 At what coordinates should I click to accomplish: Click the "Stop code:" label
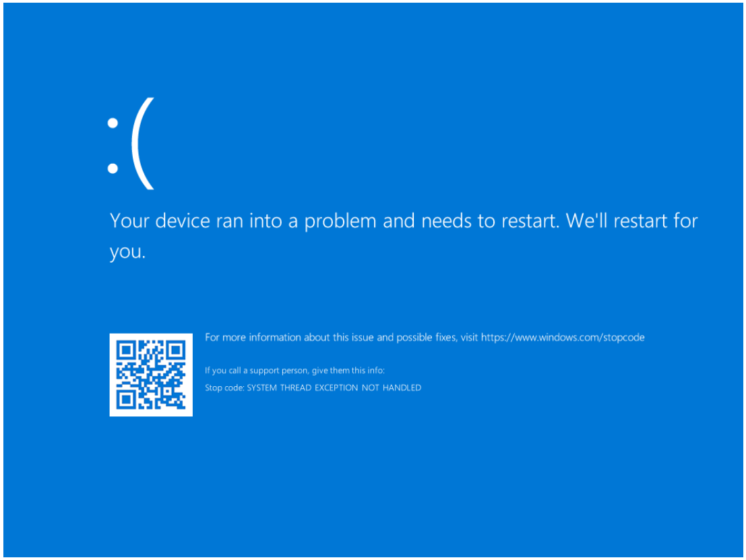[x=224, y=387]
